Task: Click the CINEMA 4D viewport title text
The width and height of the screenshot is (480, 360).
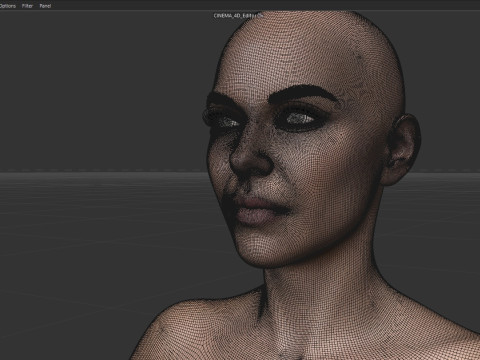Action: [238, 16]
